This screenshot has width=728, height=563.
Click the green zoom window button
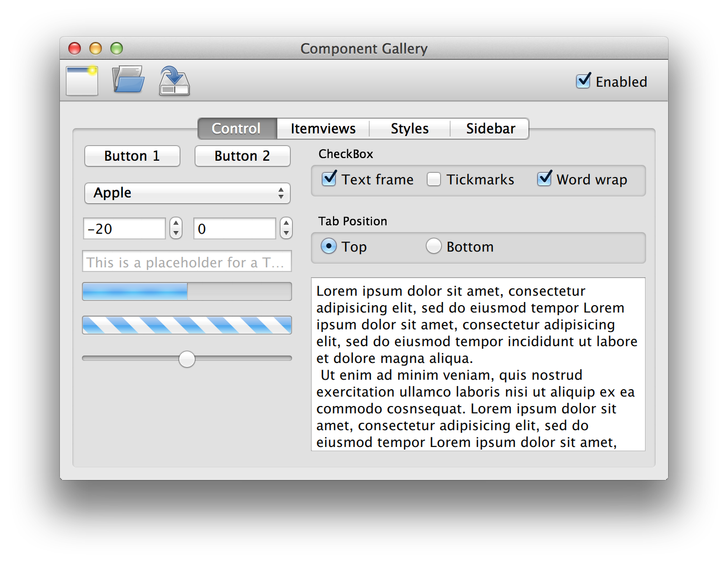(117, 49)
